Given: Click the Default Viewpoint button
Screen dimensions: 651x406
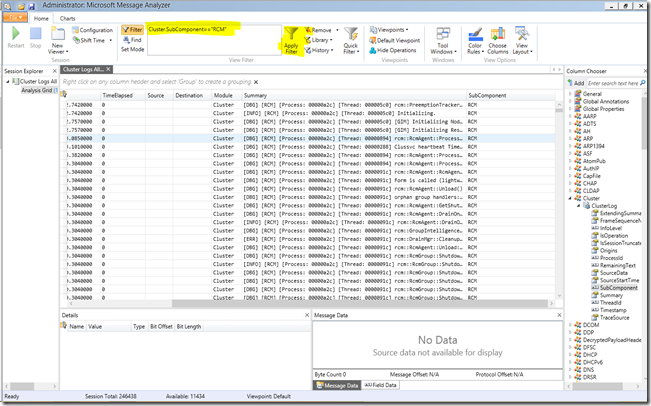Looking at the screenshot, I should pyautogui.click(x=400, y=40).
